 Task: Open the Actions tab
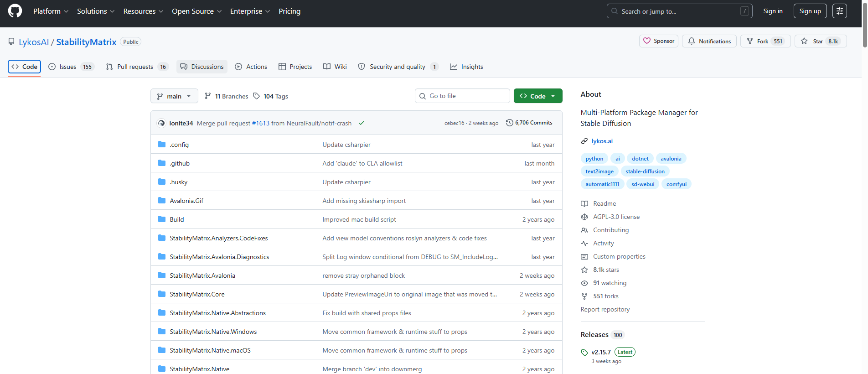(251, 67)
